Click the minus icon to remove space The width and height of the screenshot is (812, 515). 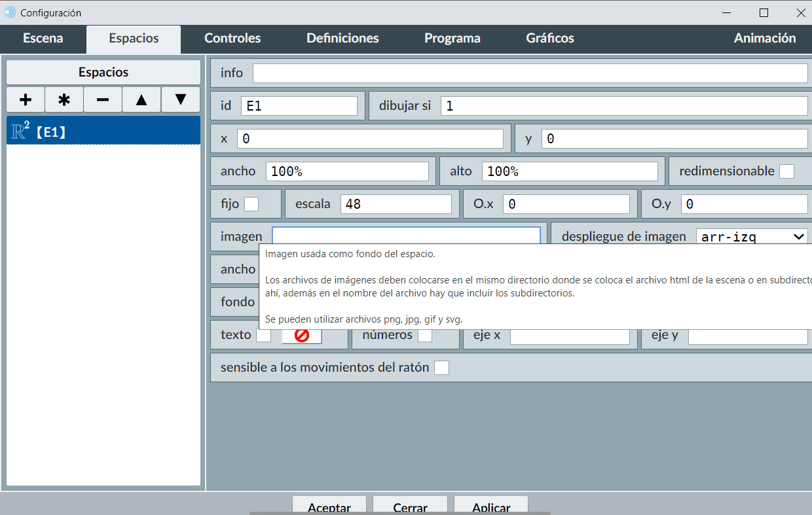point(103,99)
